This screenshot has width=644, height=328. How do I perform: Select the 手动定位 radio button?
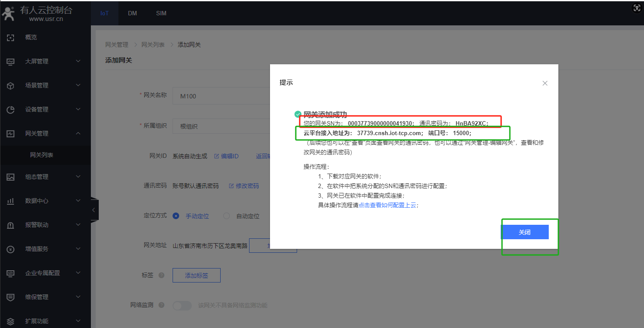(176, 216)
